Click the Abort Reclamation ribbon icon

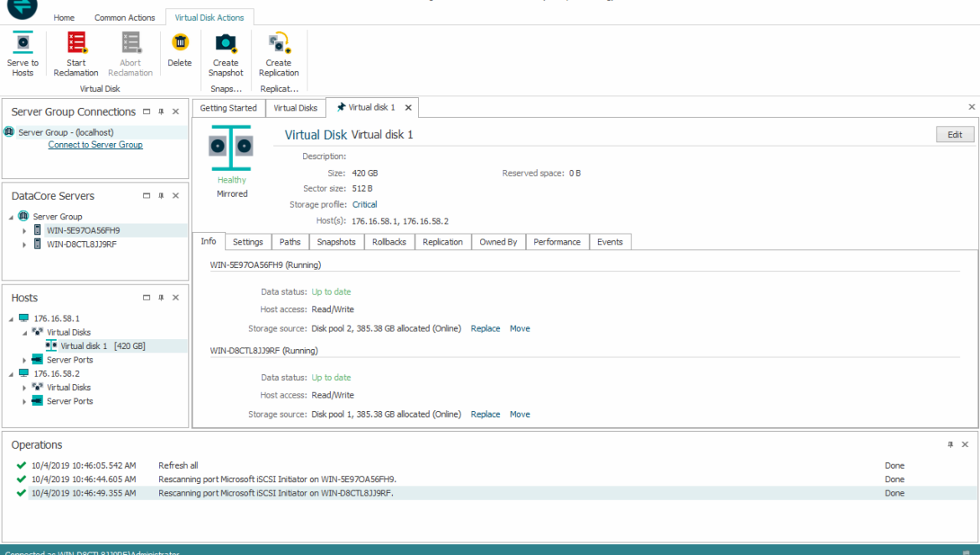[x=131, y=43]
